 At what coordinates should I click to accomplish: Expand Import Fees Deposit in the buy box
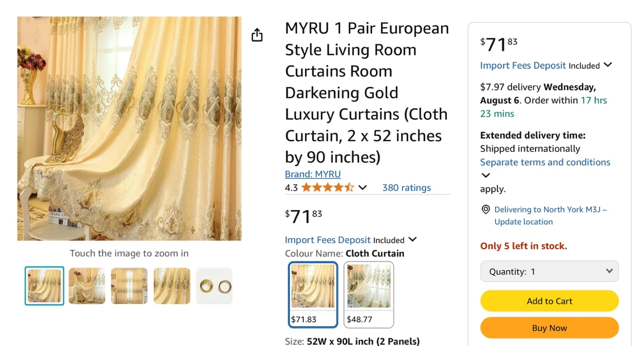(x=608, y=65)
